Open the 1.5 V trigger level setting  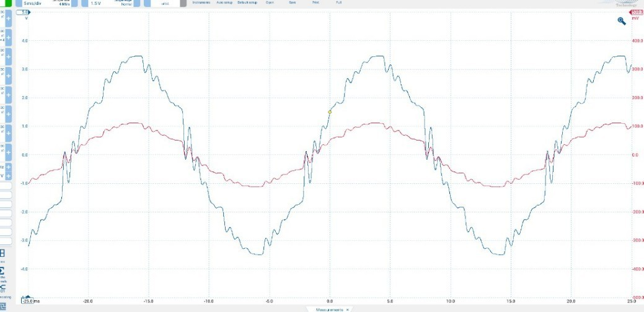[x=96, y=3]
